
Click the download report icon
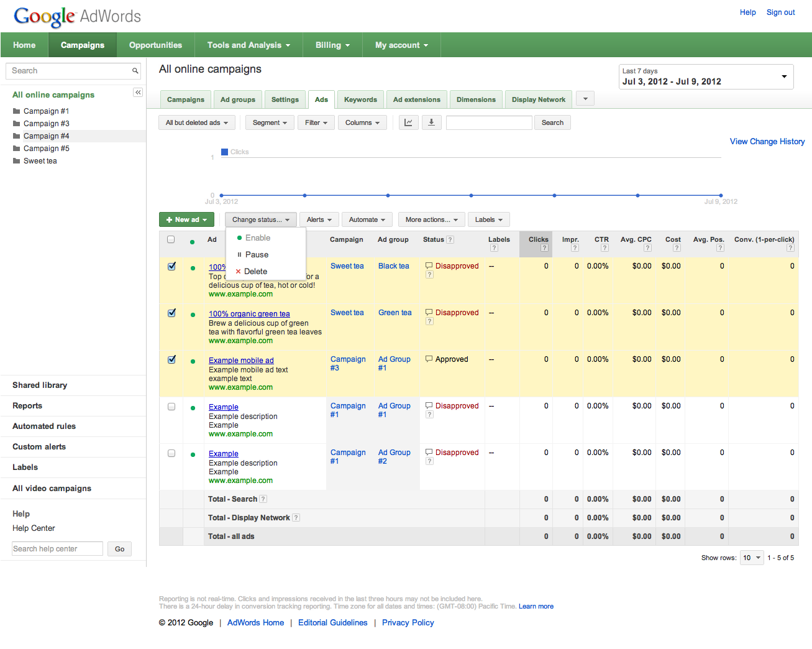click(x=431, y=122)
